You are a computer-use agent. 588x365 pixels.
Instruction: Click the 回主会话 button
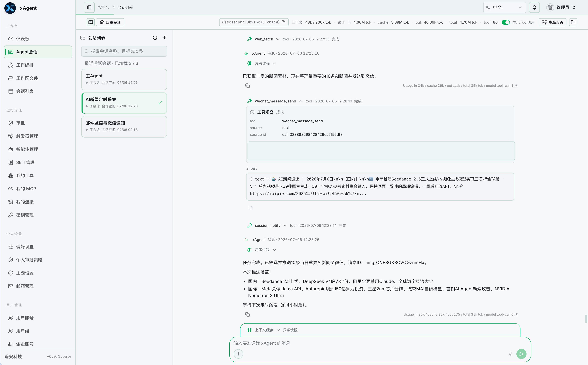110,22
